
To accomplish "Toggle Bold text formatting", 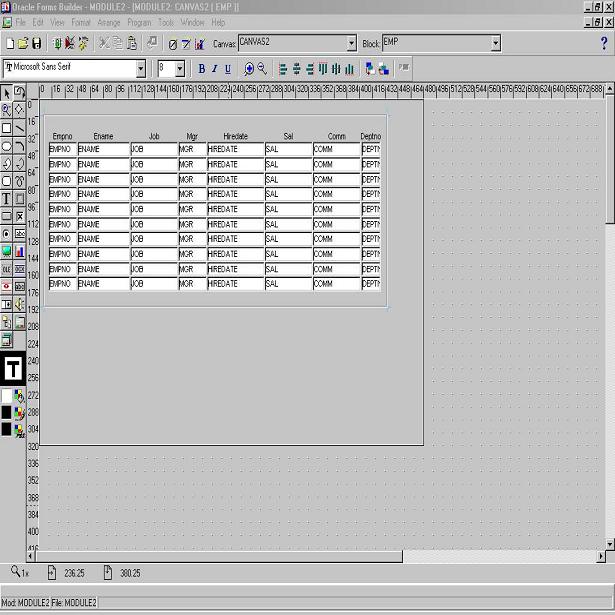I will click(x=202, y=69).
